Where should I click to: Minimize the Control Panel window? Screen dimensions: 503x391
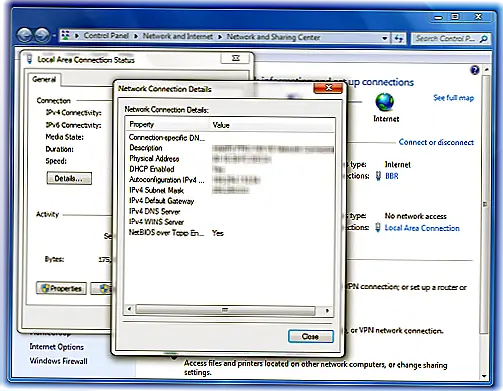[x=438, y=17]
